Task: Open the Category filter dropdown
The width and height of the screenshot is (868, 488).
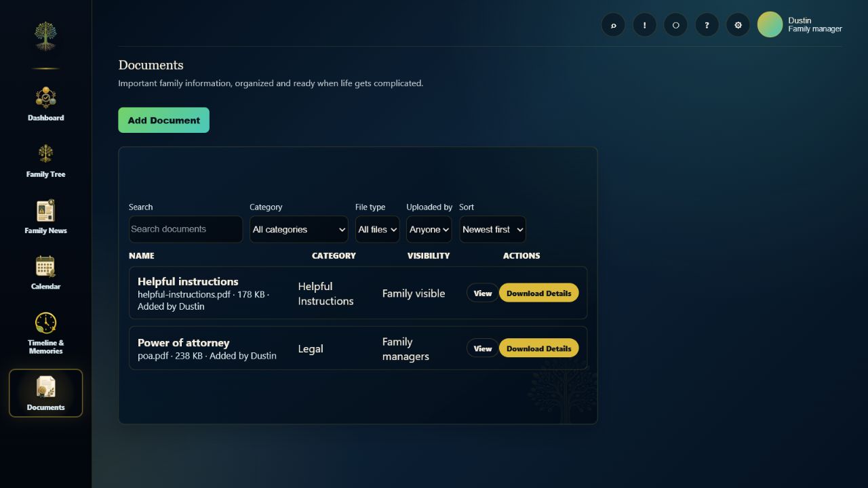Action: [298, 229]
